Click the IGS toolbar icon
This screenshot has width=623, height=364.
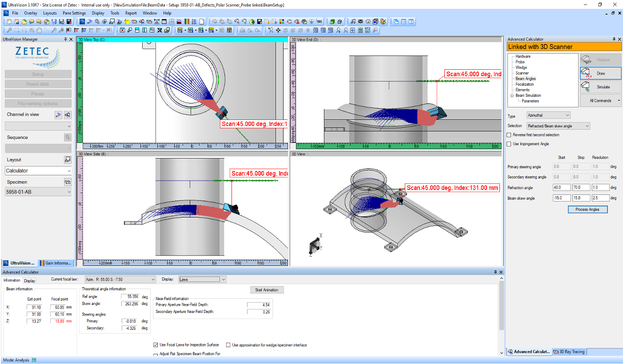coord(319,21)
